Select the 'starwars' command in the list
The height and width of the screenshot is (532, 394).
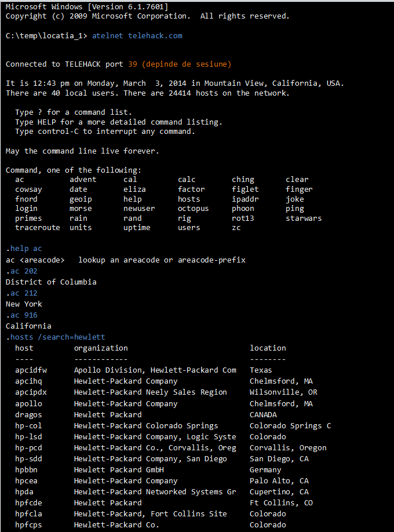point(304,218)
